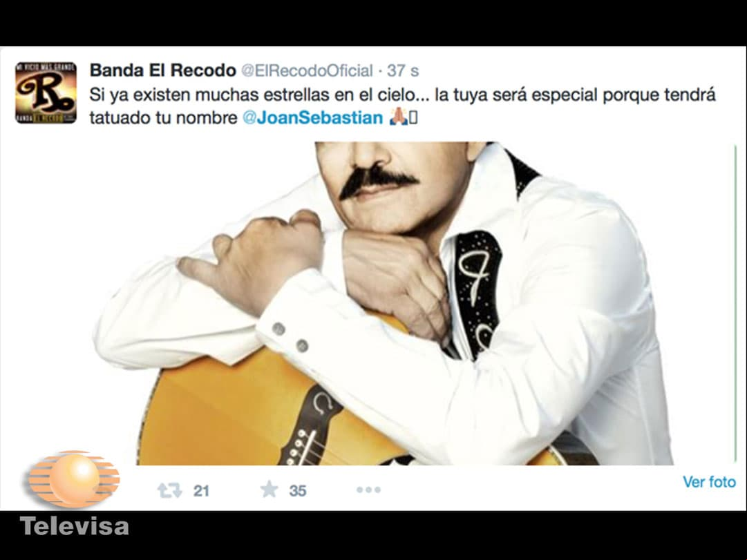Click the green vertical bar beside the photo

click(735, 303)
